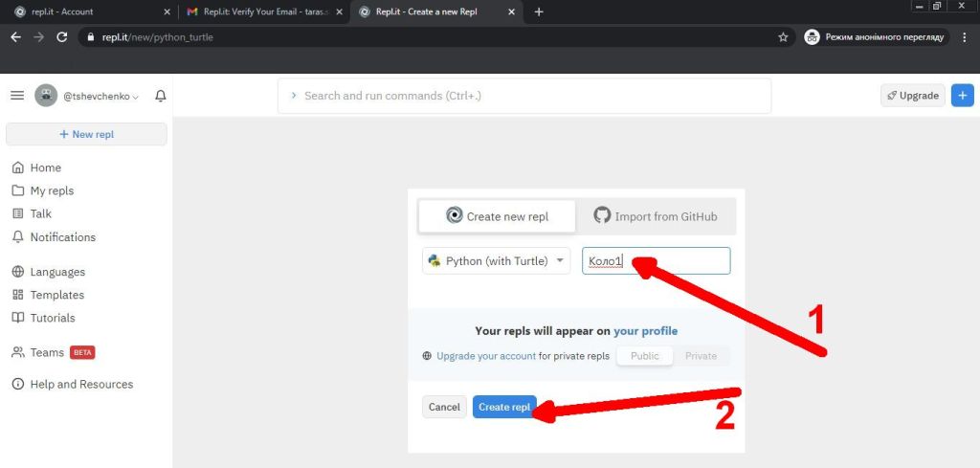
Task: Open the hamburger sidebar menu
Action: pos(17,96)
